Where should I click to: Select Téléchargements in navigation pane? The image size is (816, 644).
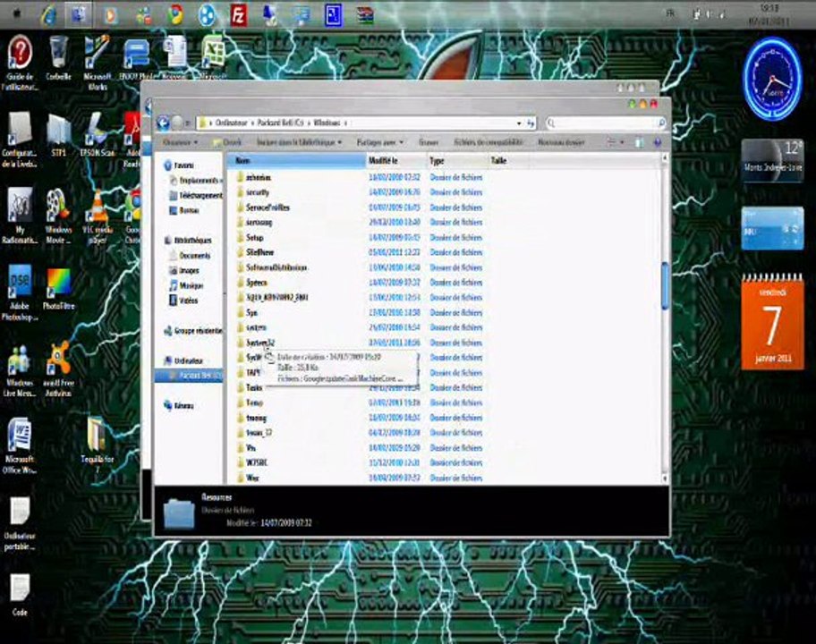pyautogui.click(x=196, y=196)
